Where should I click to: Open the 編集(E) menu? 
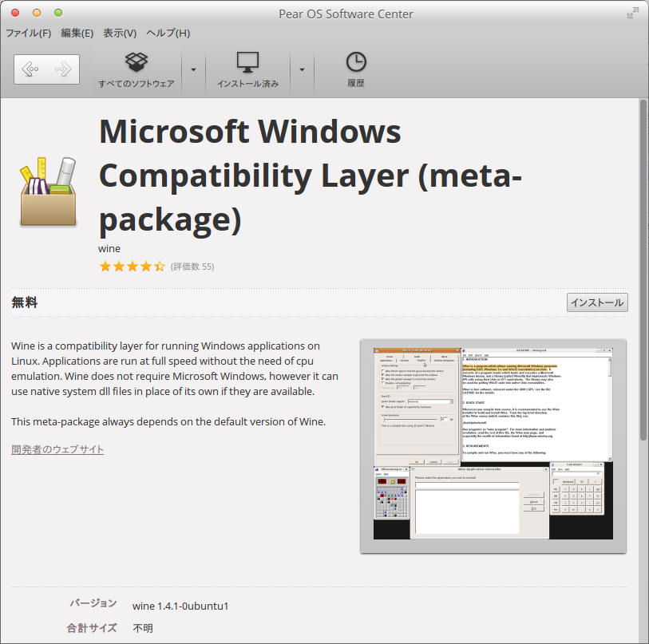77,33
